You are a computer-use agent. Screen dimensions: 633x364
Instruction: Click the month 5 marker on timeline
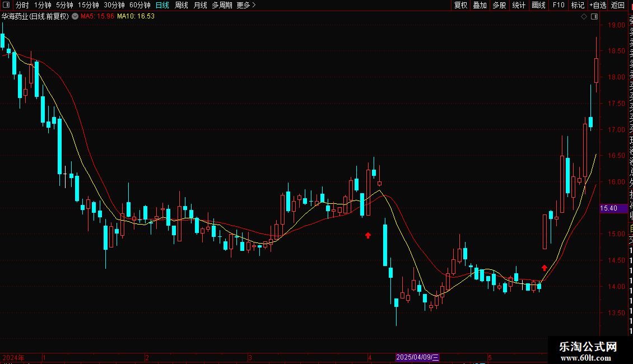(490, 357)
